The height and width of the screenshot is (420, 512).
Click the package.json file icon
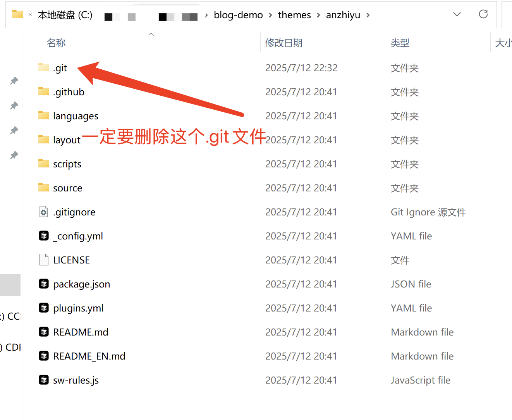click(44, 284)
